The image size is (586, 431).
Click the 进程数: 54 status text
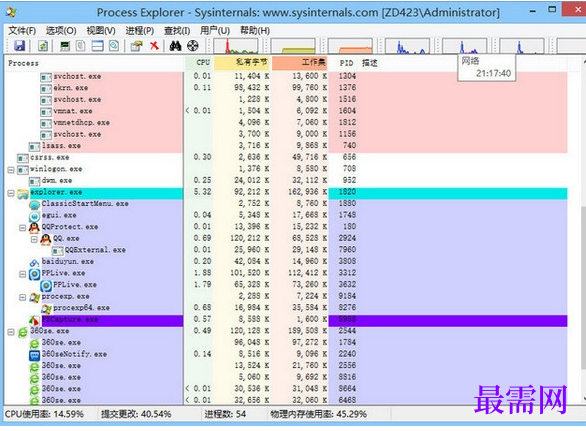tap(225, 414)
